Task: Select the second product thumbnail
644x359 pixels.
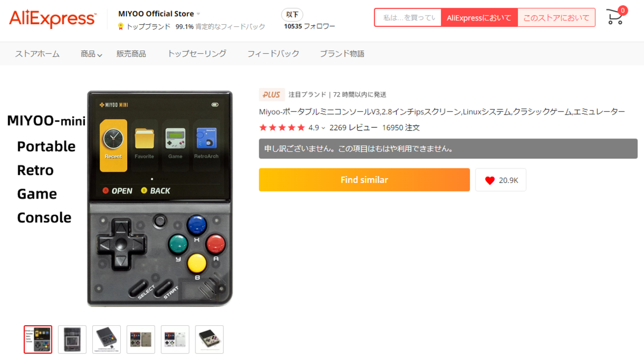Action: [x=72, y=339]
